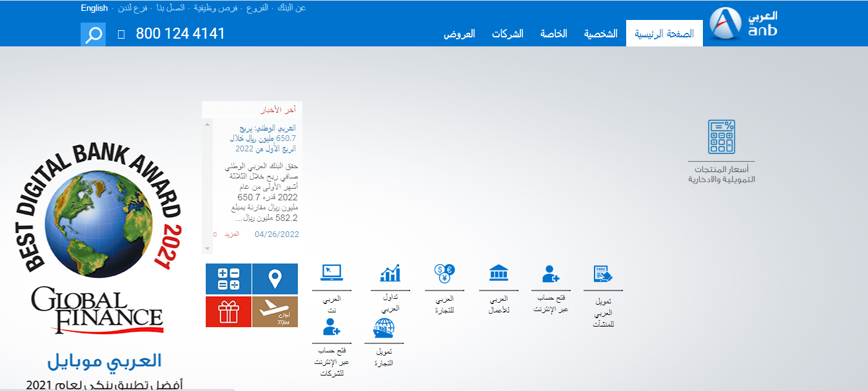Click the Global Finance logo

97,311
